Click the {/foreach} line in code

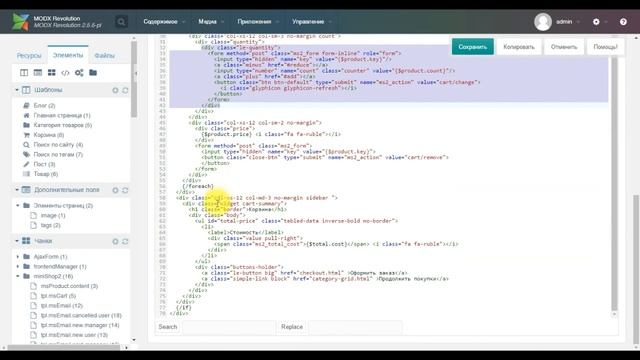pyautogui.click(x=198, y=186)
